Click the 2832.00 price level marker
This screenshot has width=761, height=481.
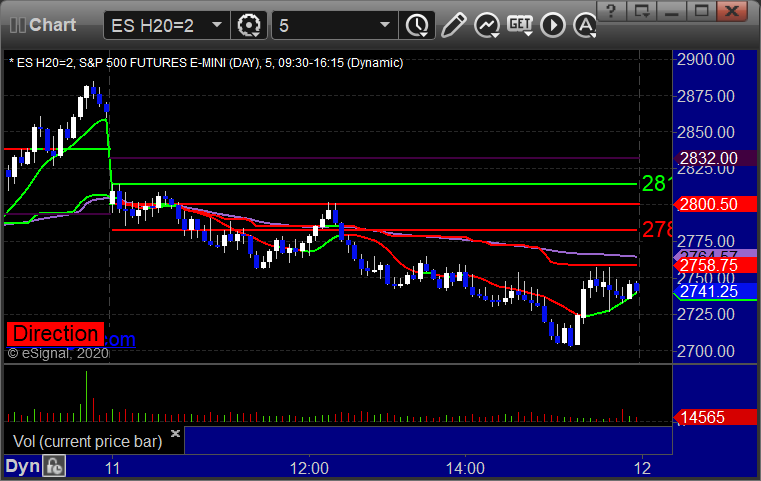tap(708, 158)
